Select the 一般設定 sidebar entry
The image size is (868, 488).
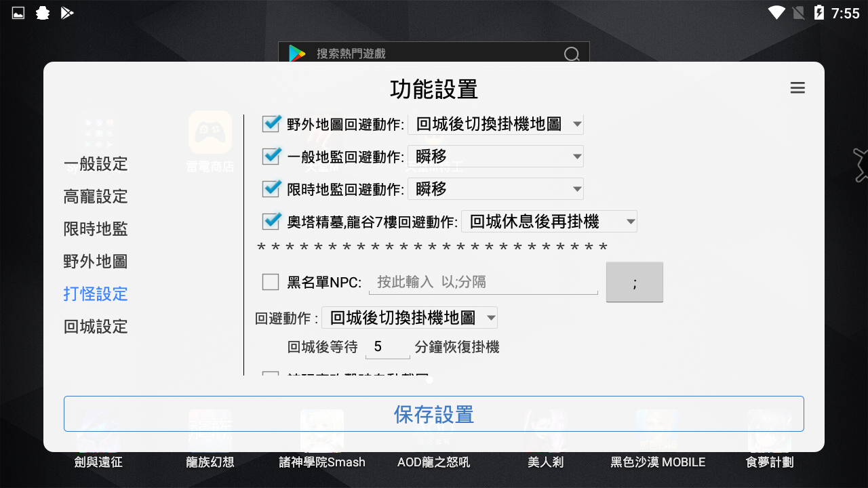click(95, 164)
